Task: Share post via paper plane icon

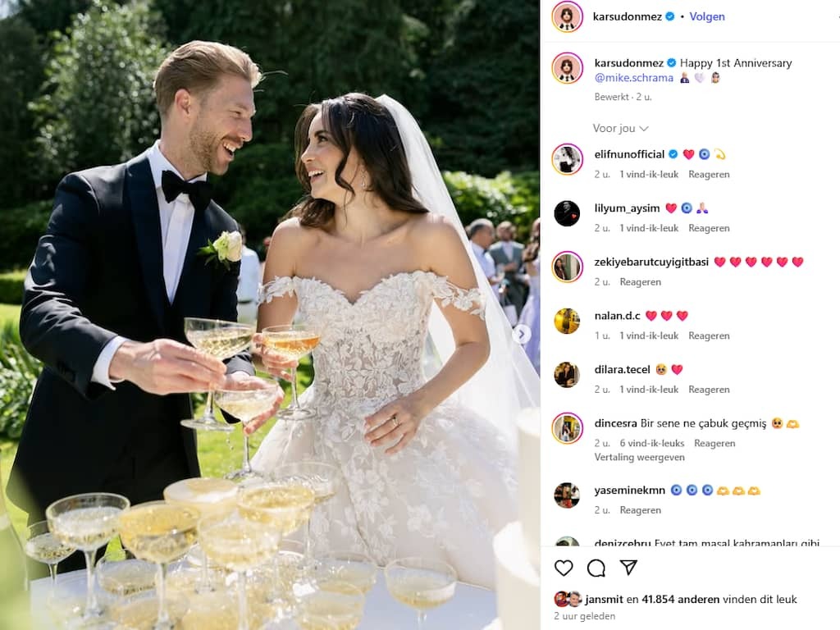Action: click(628, 568)
